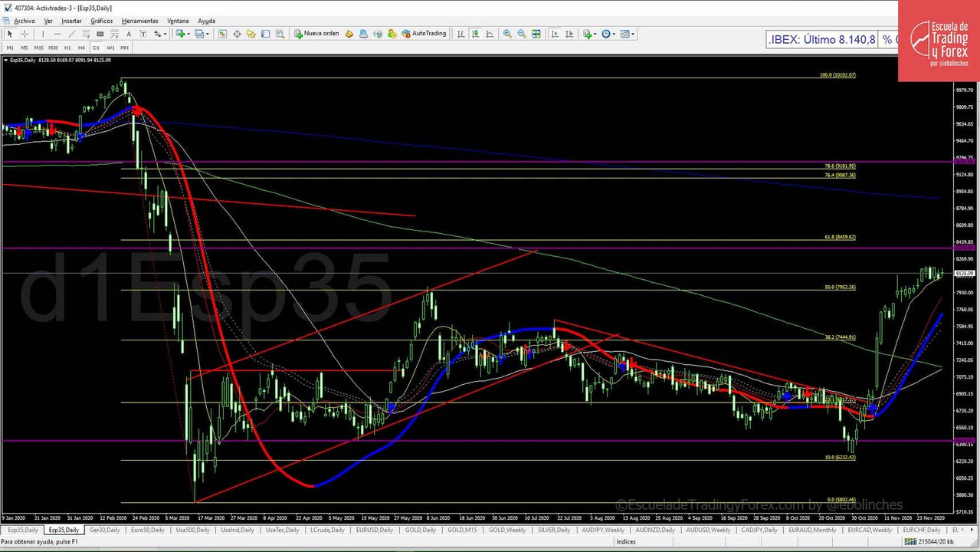Click Nueva orden button
Viewport: 980px width, 552px height.
click(316, 34)
